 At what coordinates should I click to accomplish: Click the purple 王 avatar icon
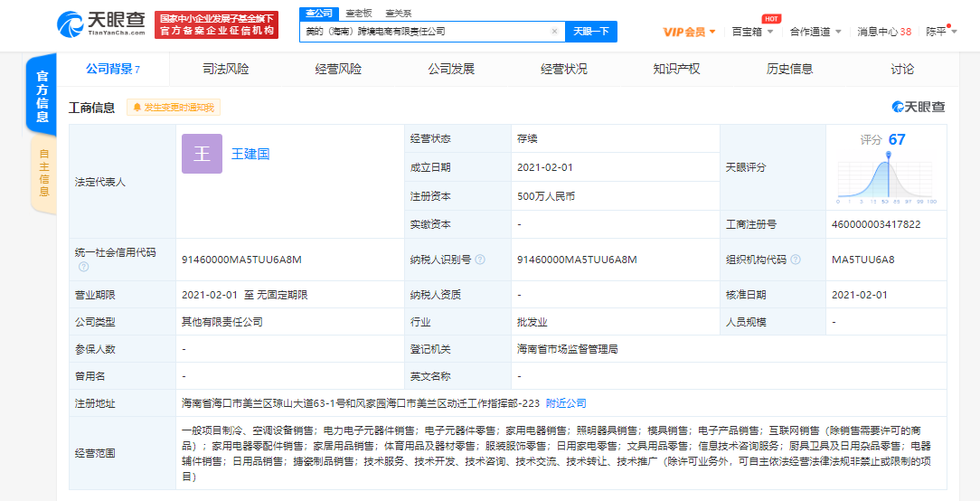(202, 154)
